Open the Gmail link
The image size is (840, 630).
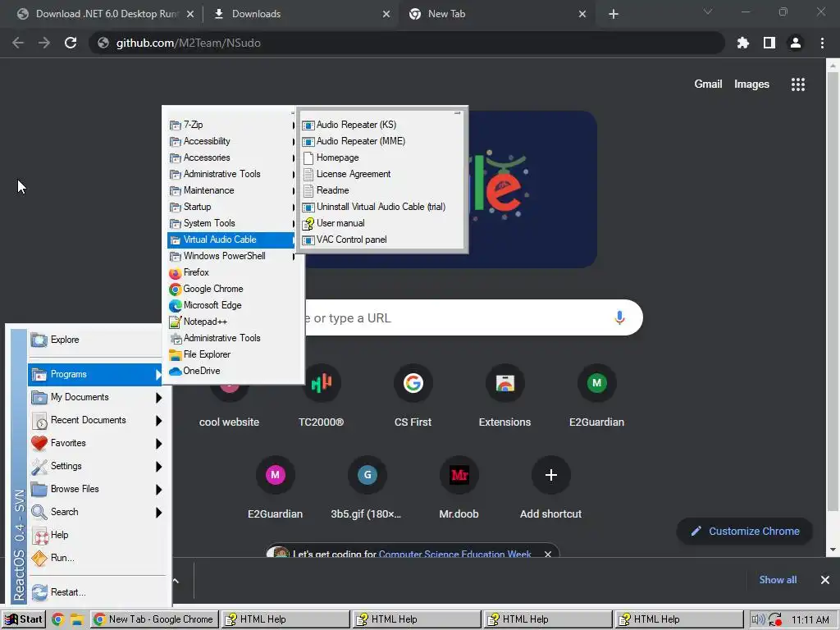point(708,84)
